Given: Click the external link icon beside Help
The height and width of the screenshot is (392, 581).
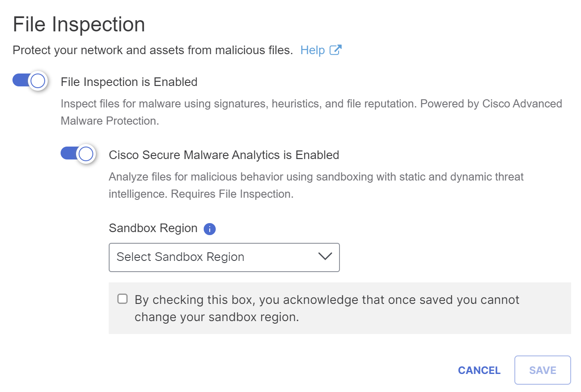Looking at the screenshot, I should (336, 50).
